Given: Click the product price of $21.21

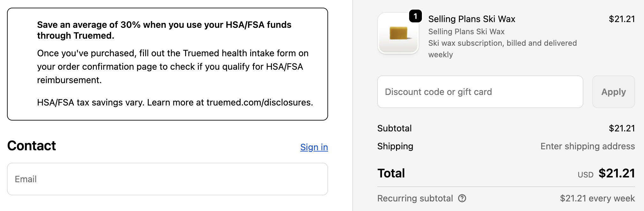Looking at the screenshot, I should tap(621, 19).
